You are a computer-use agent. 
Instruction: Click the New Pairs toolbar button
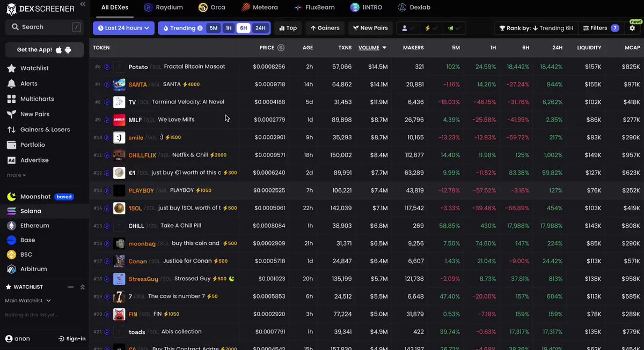coord(370,28)
